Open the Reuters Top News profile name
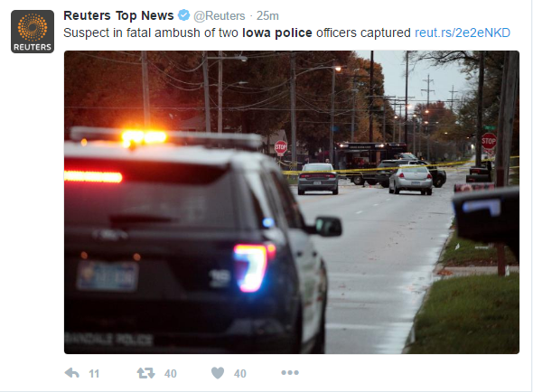Screen dimensions: 533x392 click(118, 15)
